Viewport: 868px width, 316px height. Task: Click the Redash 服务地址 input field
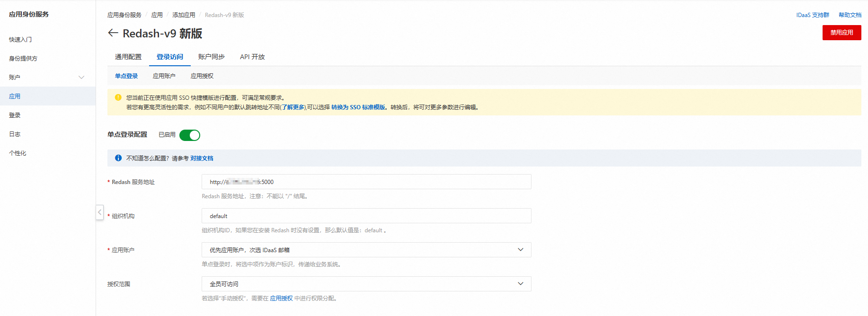pos(366,182)
